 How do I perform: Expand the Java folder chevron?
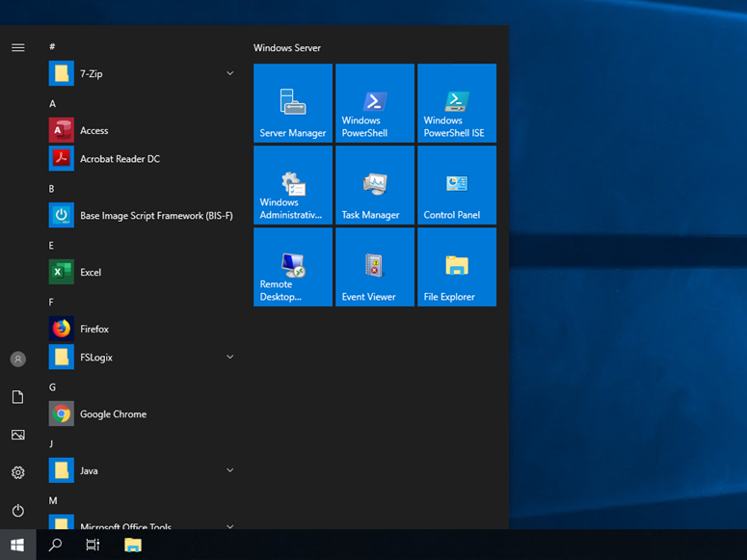[x=230, y=470]
